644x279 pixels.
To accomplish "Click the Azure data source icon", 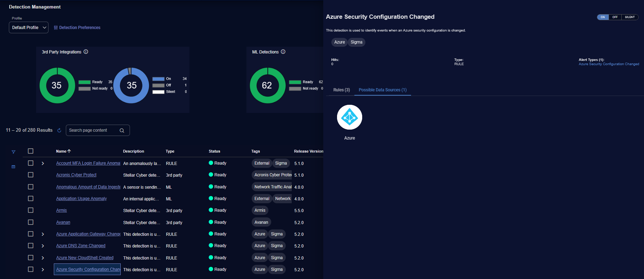I will pos(349,117).
